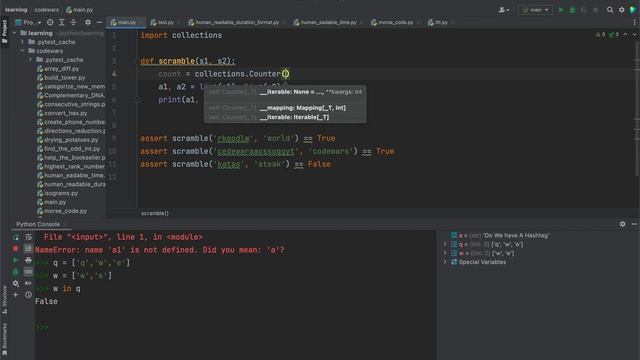Click the main.py breadcrumb in navigation bar
Screen dimensions: 640x360
[79, 9]
